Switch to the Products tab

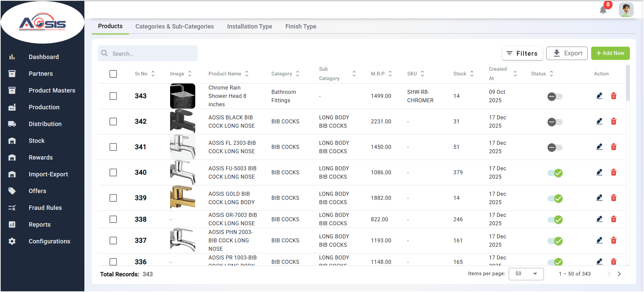coord(110,26)
